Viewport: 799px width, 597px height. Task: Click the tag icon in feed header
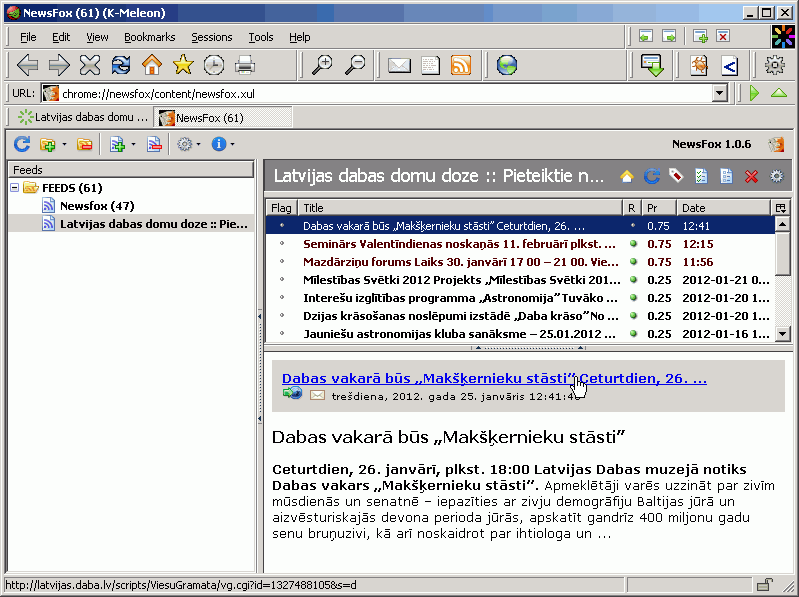point(676,176)
